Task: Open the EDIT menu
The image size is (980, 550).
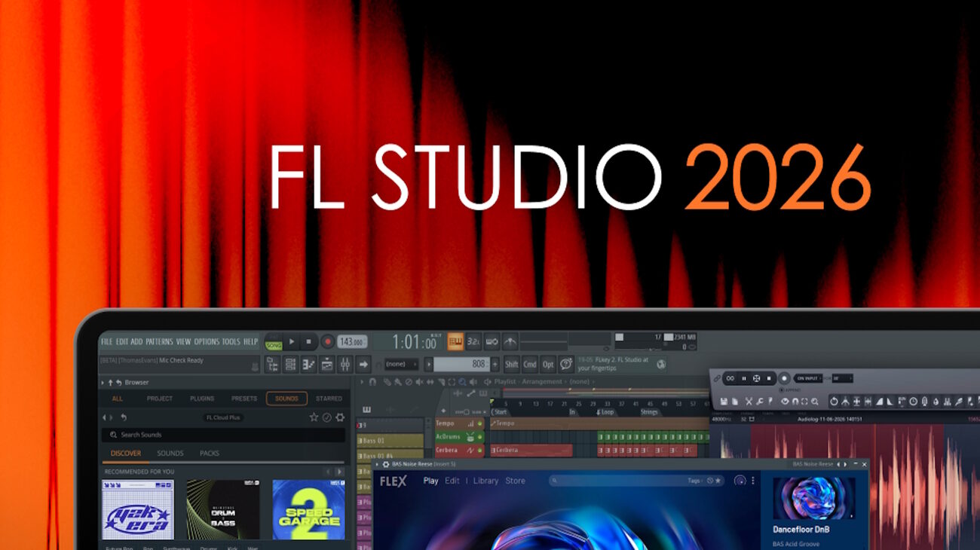Action: pos(122,342)
